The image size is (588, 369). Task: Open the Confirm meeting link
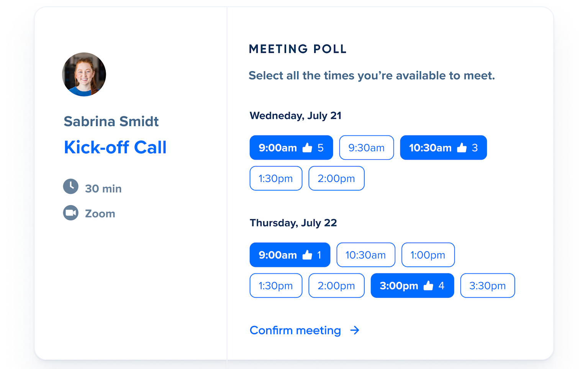(x=295, y=330)
